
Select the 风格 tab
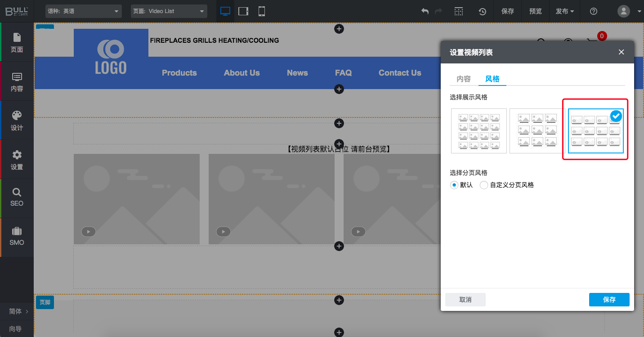492,79
